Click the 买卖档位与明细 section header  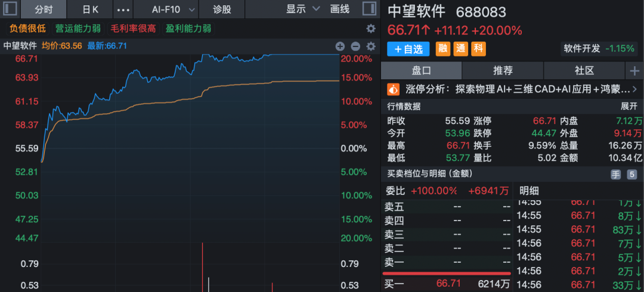pyautogui.click(x=429, y=174)
